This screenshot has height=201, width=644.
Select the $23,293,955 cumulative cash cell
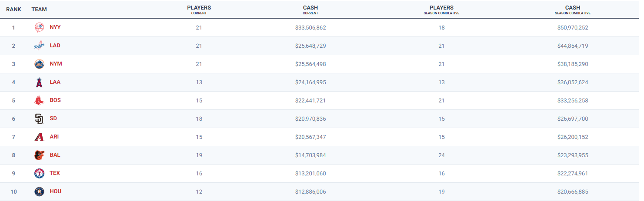pos(573,155)
